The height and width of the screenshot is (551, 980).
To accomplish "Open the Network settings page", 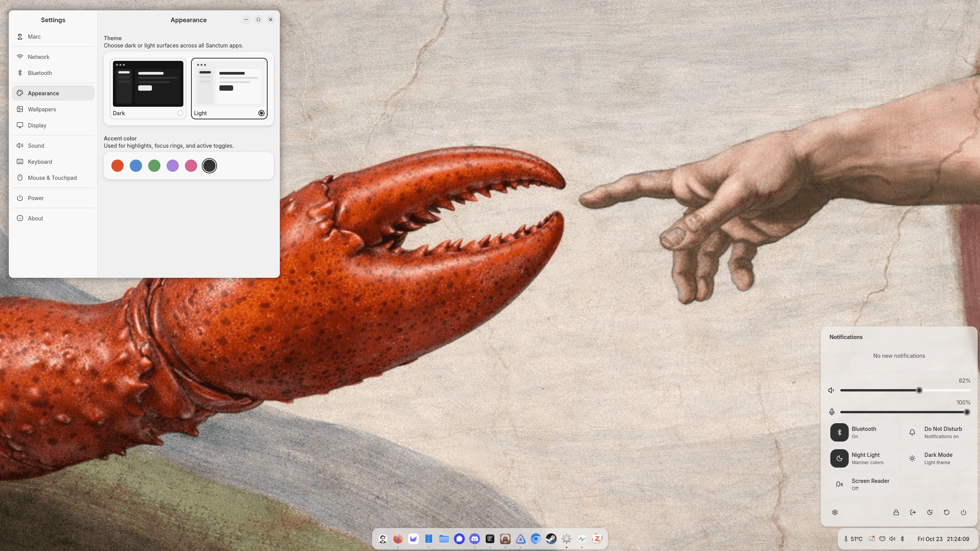I will [x=53, y=57].
